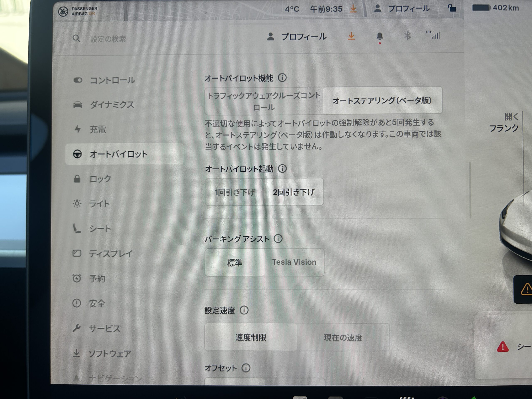Click the bell notification icon
This screenshot has height=399, width=532.
[379, 36]
